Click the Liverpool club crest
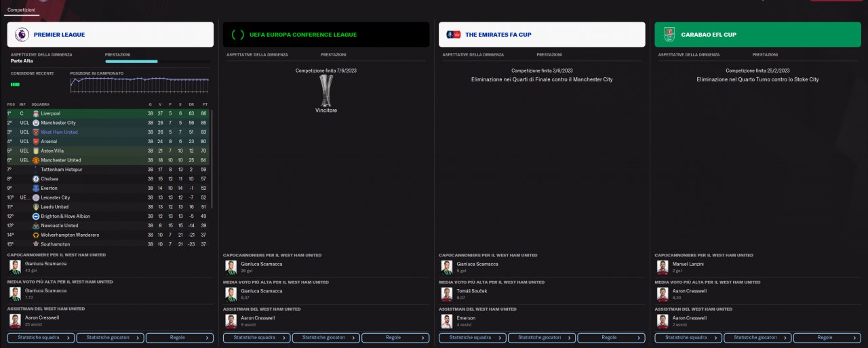Image resolution: width=868 pixels, height=348 pixels. pos(36,113)
